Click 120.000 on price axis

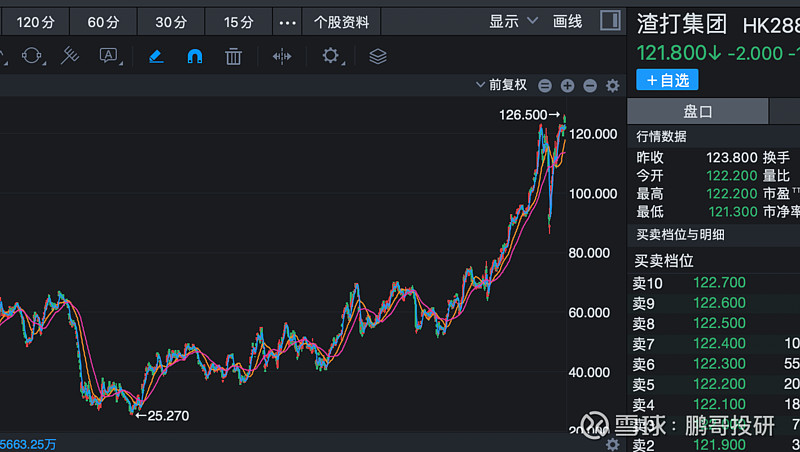coord(593,134)
